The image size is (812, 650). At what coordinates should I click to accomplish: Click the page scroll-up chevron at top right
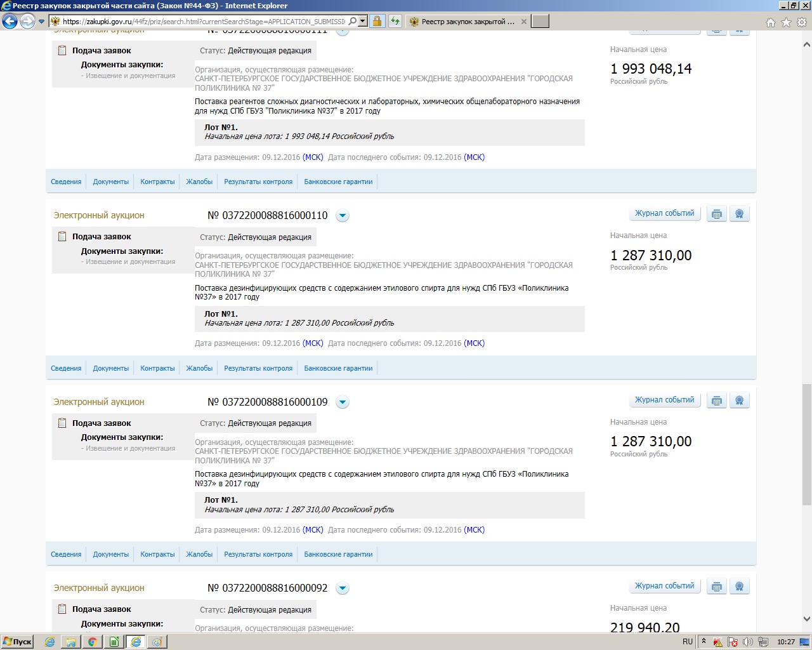pyautogui.click(x=807, y=45)
